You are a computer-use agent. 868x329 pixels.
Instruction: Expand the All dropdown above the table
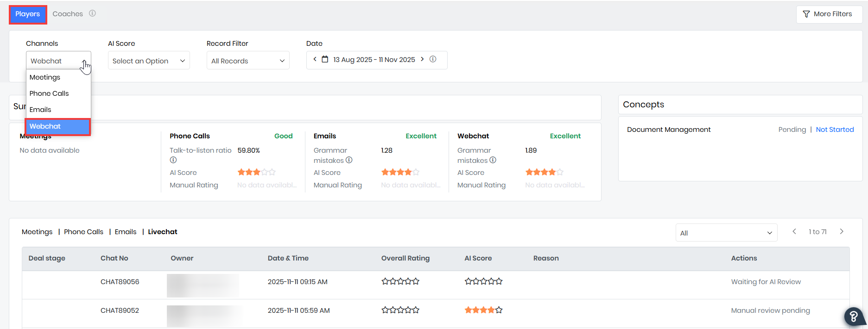pos(726,233)
